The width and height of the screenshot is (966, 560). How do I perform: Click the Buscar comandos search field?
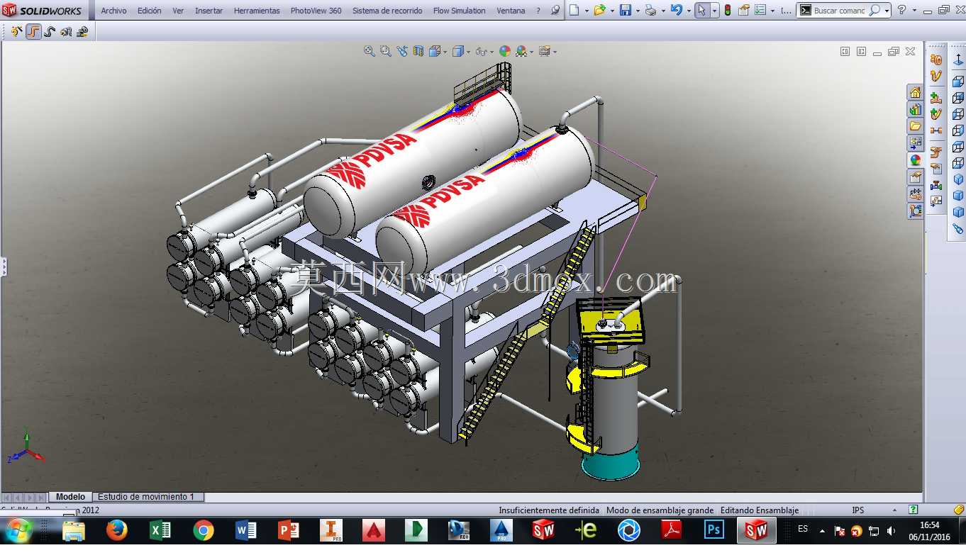click(x=839, y=11)
